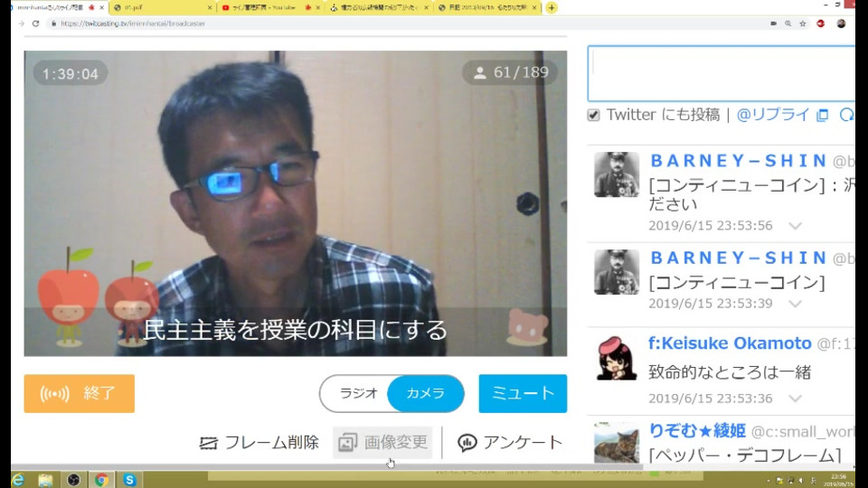Screen dimensions: 868x488
Task: Open BARNEY-SHIN profile from the コンティニューコイン ください comment
Action: point(739,161)
